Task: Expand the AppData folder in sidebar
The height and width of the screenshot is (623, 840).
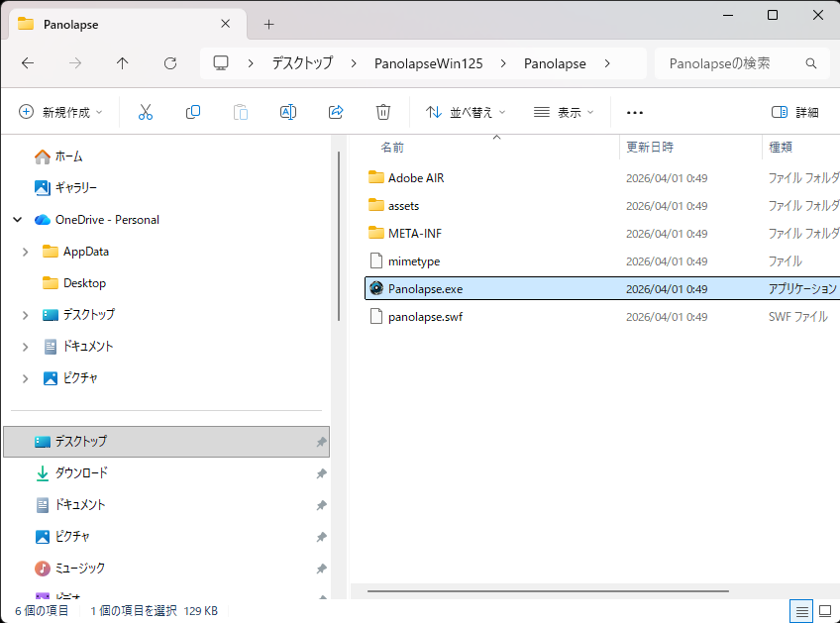Action: 25,252
